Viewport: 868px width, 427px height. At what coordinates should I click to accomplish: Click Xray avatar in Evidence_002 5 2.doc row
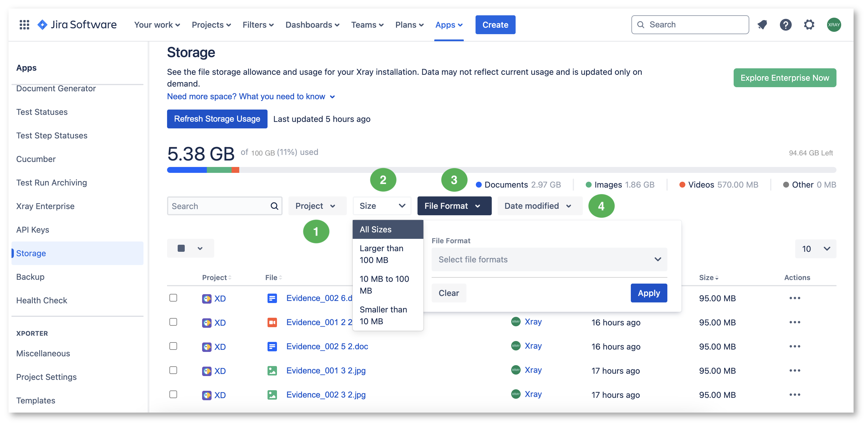(516, 346)
